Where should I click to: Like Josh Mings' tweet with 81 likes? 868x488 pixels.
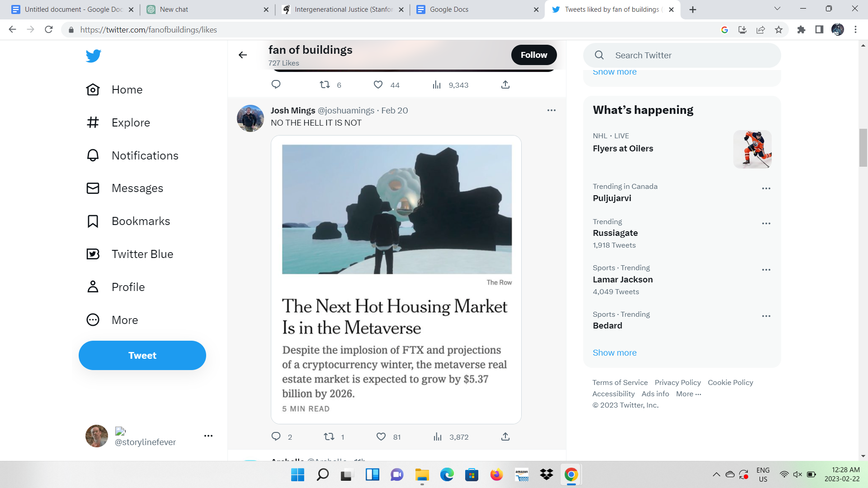coord(381,436)
